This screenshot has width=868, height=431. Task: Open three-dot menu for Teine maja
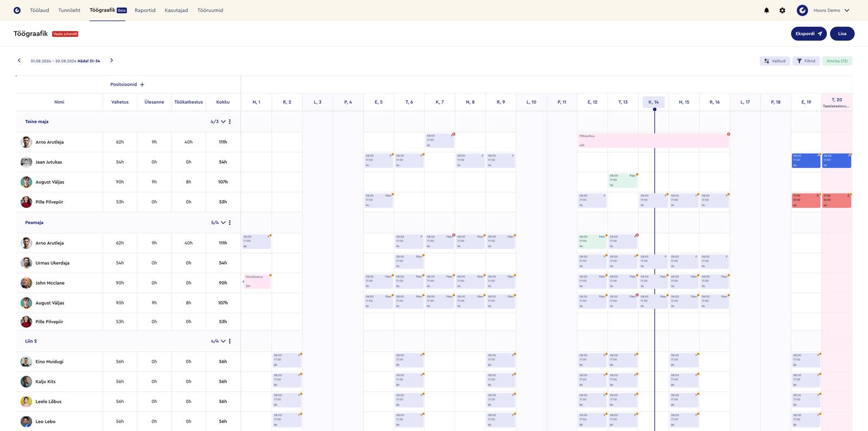(230, 122)
